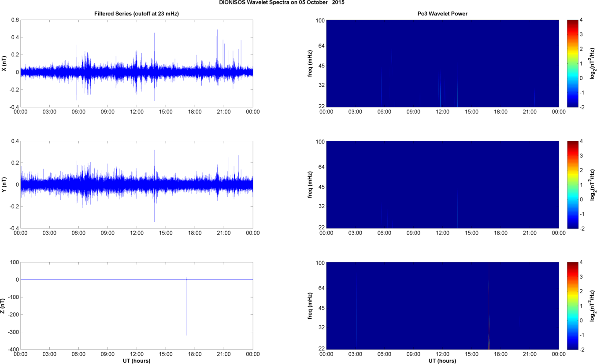Select the X-component filtered series plot
This screenshot has width=597, height=364.
tap(137, 63)
